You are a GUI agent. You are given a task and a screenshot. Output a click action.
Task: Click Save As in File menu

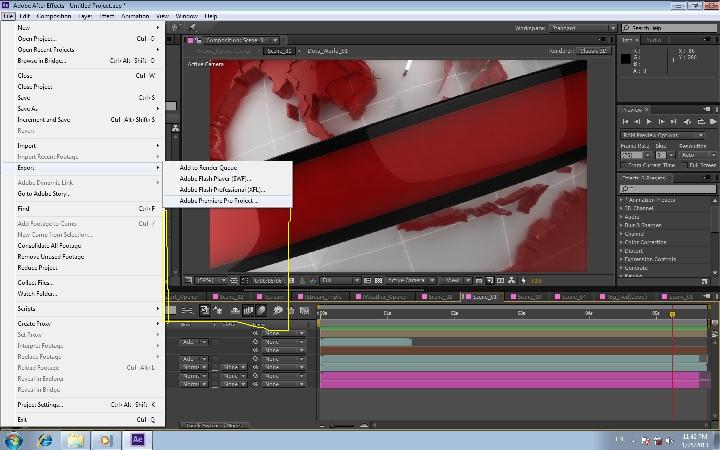(x=83, y=109)
